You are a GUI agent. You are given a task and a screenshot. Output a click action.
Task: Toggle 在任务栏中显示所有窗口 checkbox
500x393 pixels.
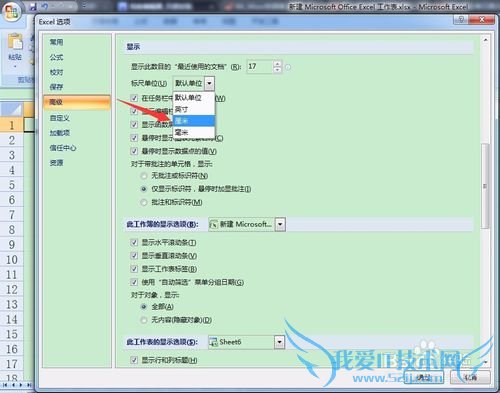coord(134,98)
